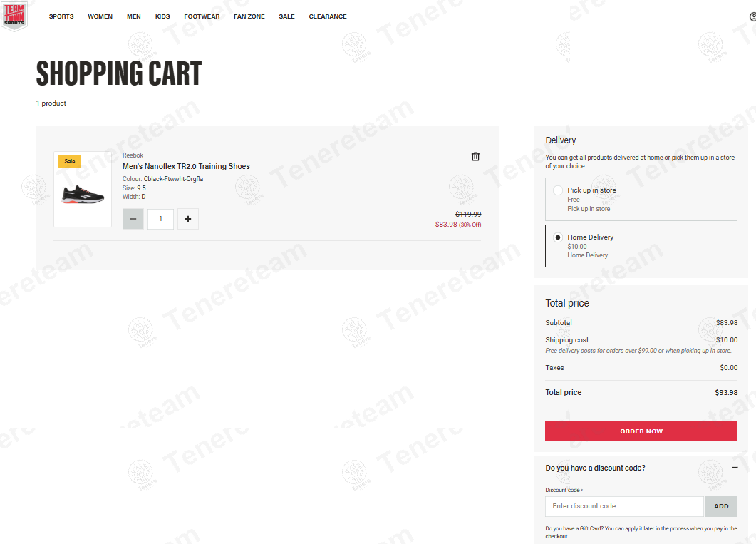Select Home Delivery option
This screenshot has width=756, height=544.
click(x=558, y=237)
